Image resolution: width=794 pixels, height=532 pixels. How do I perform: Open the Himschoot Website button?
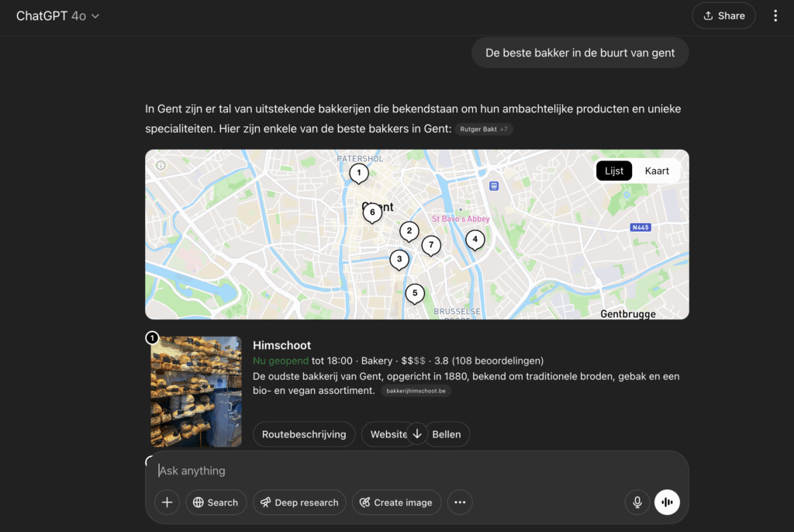tap(388, 434)
